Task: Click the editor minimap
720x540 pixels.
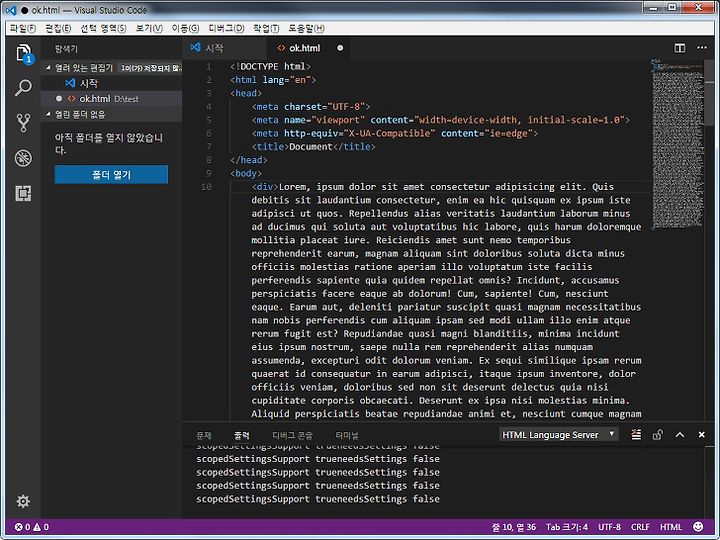Action: [x=678, y=143]
